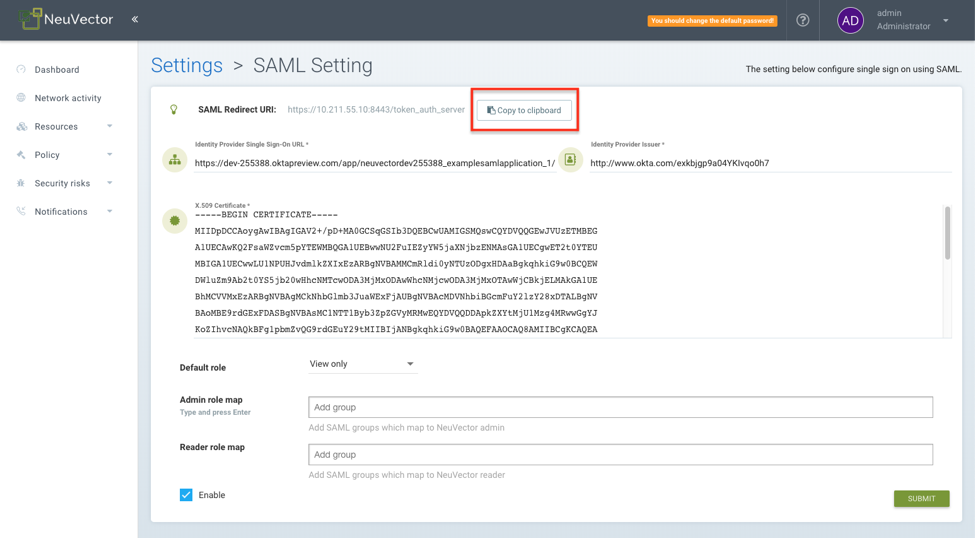Click the Single Sign-On URL sitemap icon
This screenshot has width=975, height=538.
point(175,160)
